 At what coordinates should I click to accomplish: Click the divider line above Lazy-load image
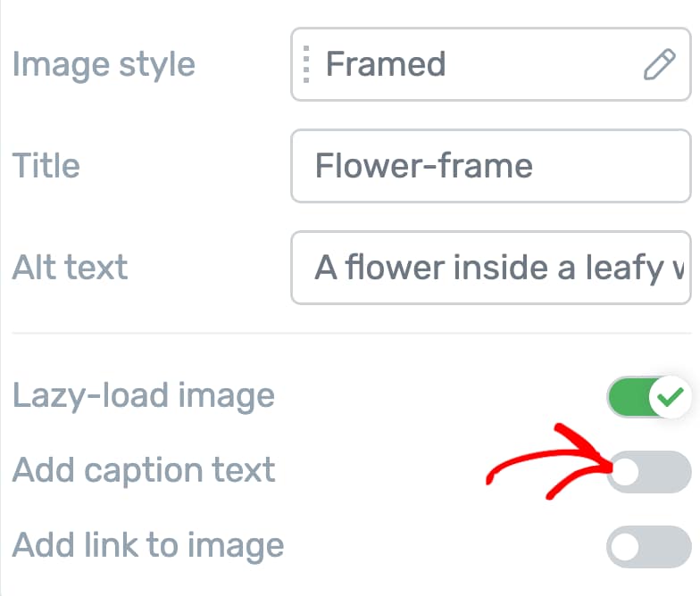click(x=350, y=334)
